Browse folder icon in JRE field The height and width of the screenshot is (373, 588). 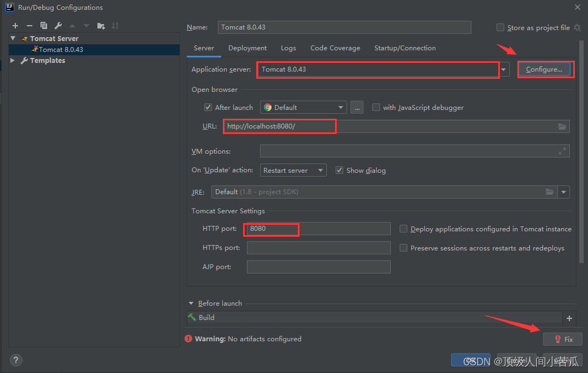pos(550,192)
